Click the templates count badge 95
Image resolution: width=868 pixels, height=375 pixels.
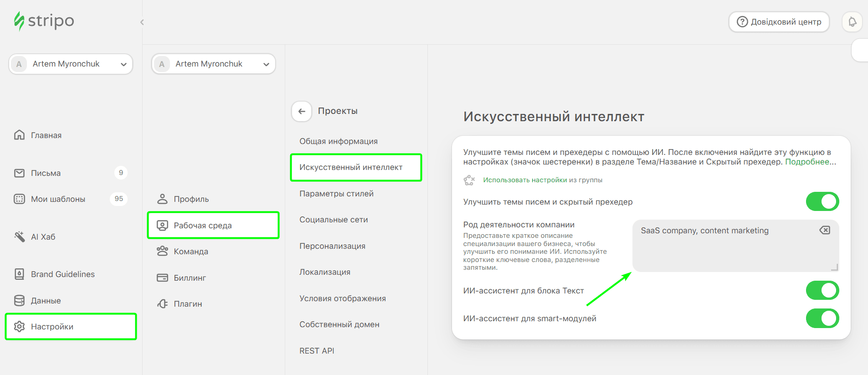(x=119, y=199)
